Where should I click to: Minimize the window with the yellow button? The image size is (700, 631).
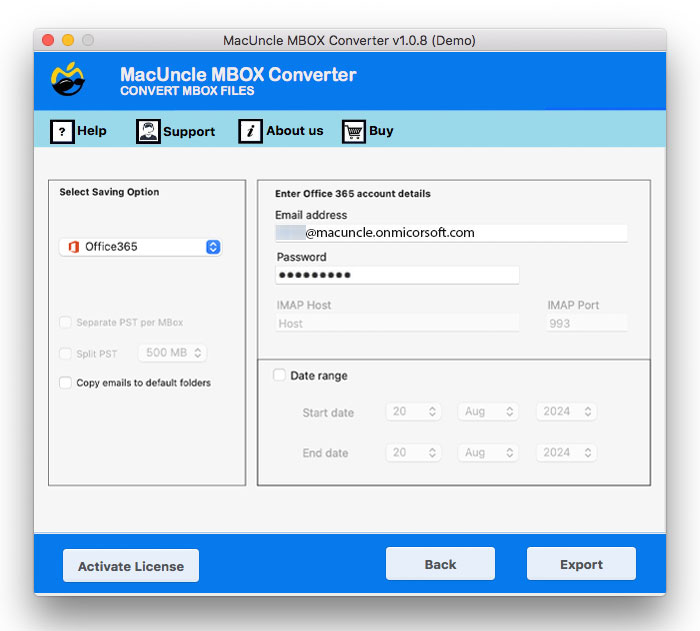pos(68,40)
